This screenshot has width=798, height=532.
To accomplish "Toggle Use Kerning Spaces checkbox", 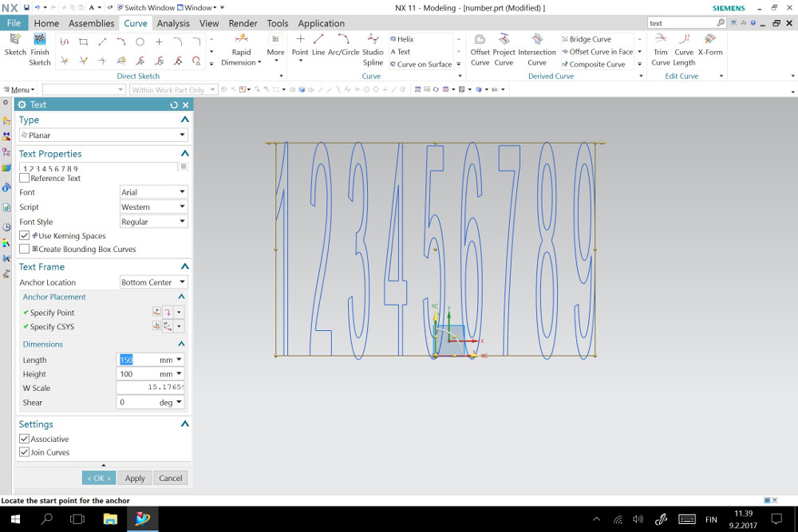I will [24, 235].
